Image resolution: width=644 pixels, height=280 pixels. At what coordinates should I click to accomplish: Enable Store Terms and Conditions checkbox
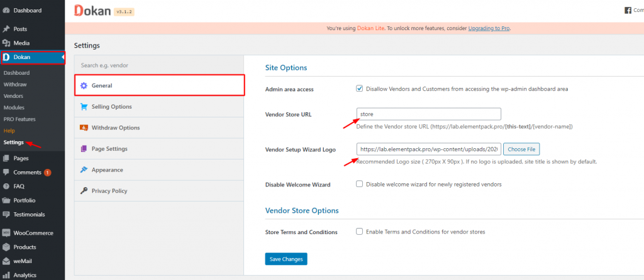[360, 232]
